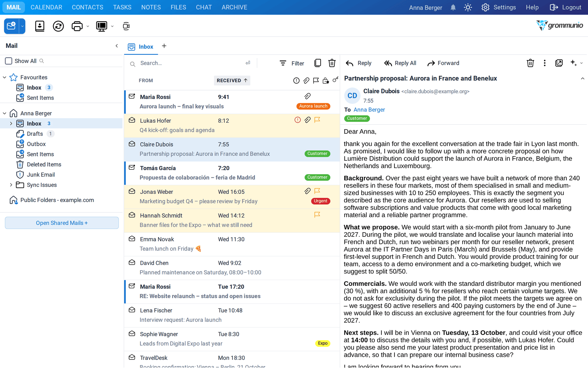The image size is (588, 368).
Task: Click the folder search magnifier icon
Action: (42, 61)
